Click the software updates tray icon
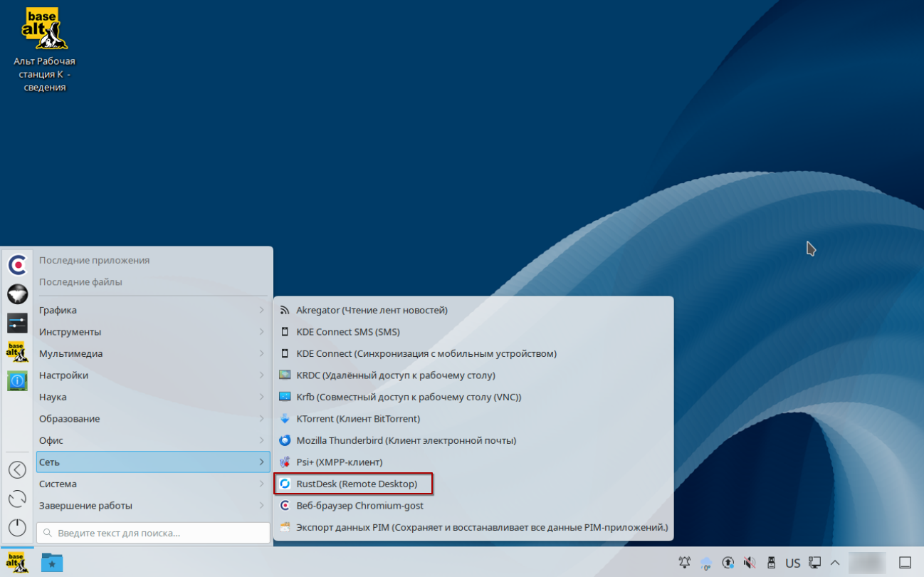 tap(728, 563)
